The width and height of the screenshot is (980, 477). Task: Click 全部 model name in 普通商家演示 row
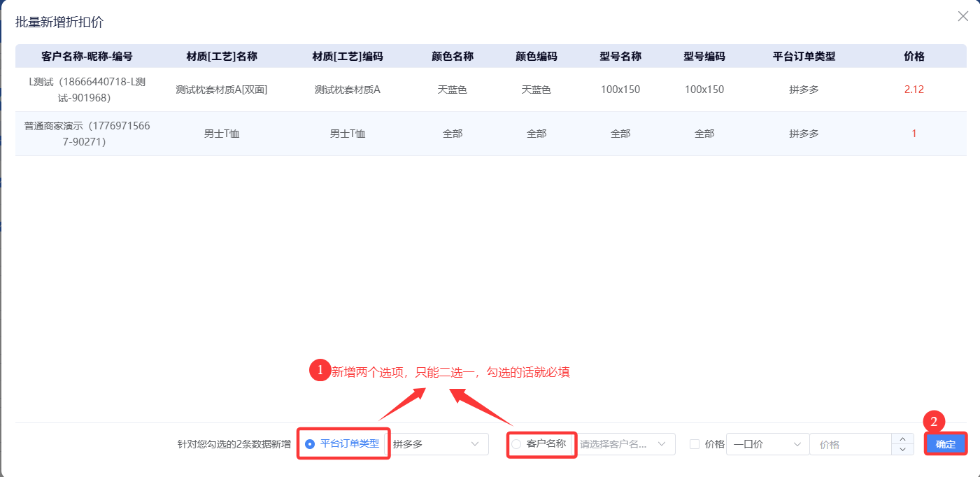coord(620,134)
